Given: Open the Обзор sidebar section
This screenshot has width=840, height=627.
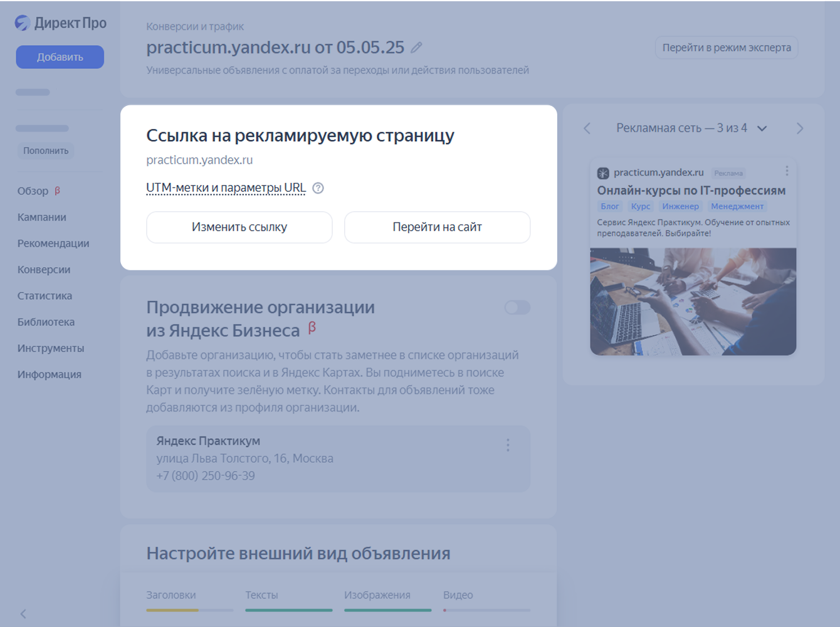Looking at the screenshot, I should [x=33, y=191].
